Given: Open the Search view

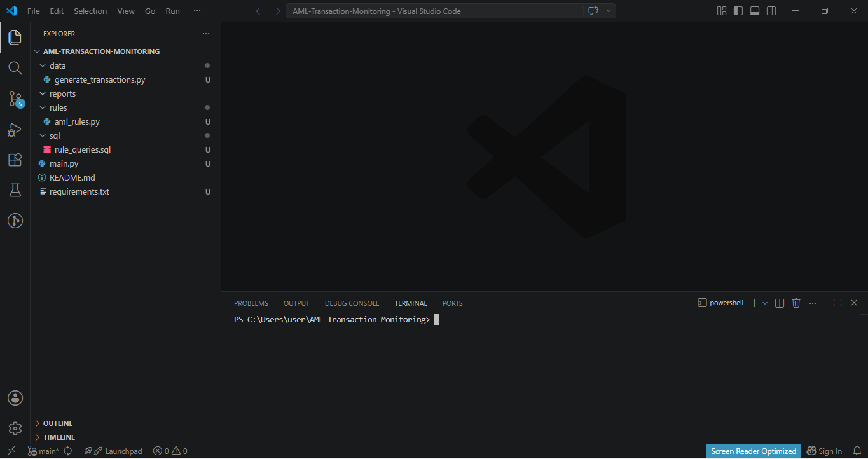Looking at the screenshot, I should pyautogui.click(x=15, y=68).
